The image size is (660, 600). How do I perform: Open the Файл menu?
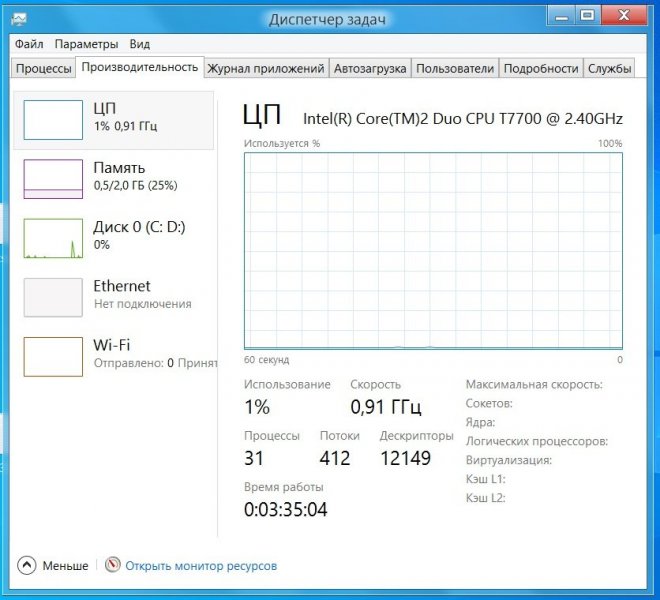click(x=29, y=44)
